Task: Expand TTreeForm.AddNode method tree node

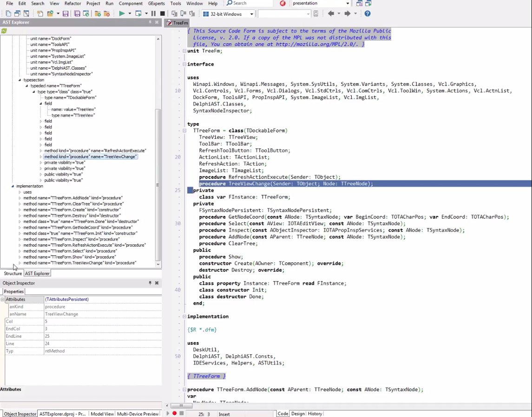Action: tap(20, 198)
